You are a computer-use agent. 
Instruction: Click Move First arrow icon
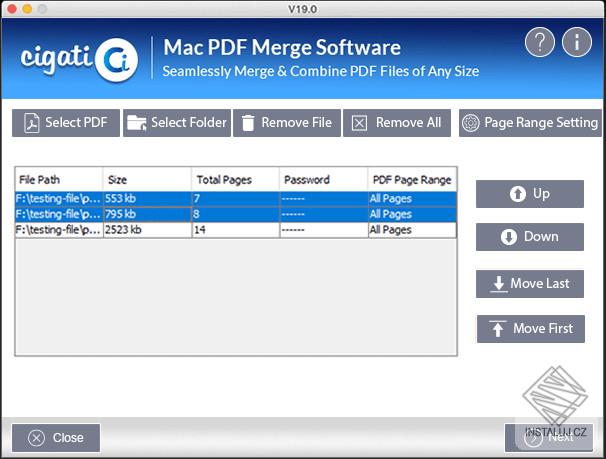point(498,329)
